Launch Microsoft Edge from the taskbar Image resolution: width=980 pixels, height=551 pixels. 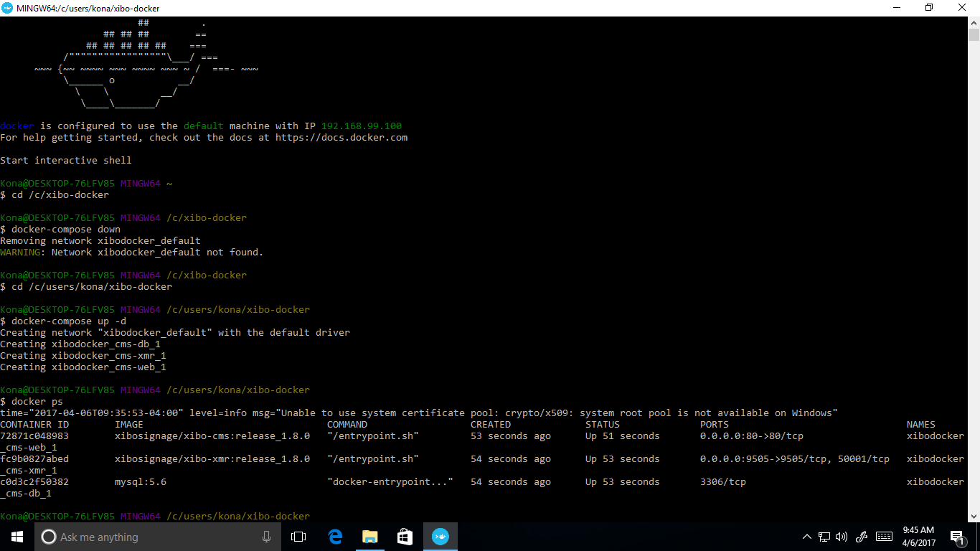coord(334,537)
